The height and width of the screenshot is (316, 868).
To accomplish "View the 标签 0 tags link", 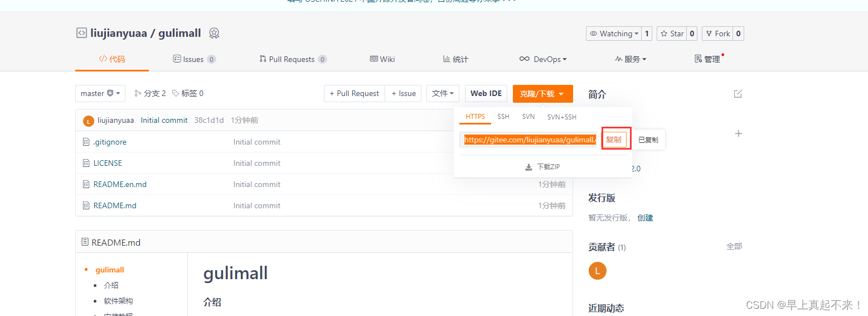I will tap(188, 93).
